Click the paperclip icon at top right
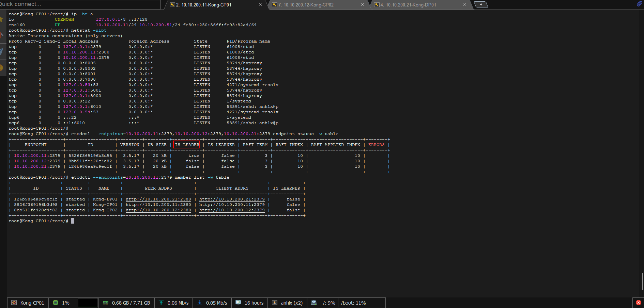The width and height of the screenshot is (644, 308). click(639, 4)
